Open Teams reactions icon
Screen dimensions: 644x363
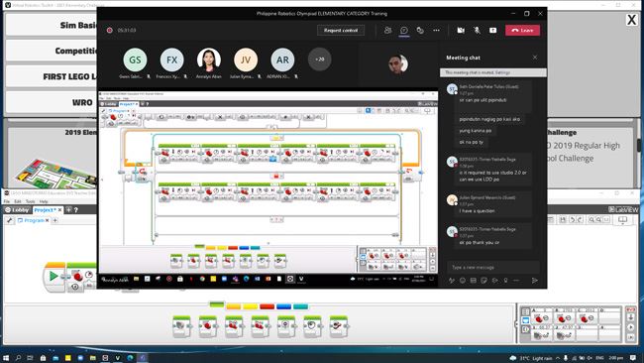pos(420,30)
